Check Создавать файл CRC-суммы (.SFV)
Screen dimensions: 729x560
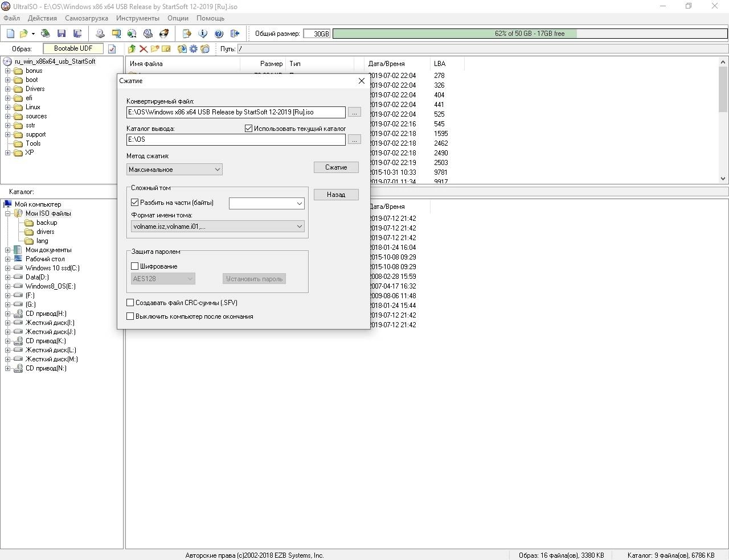(x=130, y=303)
